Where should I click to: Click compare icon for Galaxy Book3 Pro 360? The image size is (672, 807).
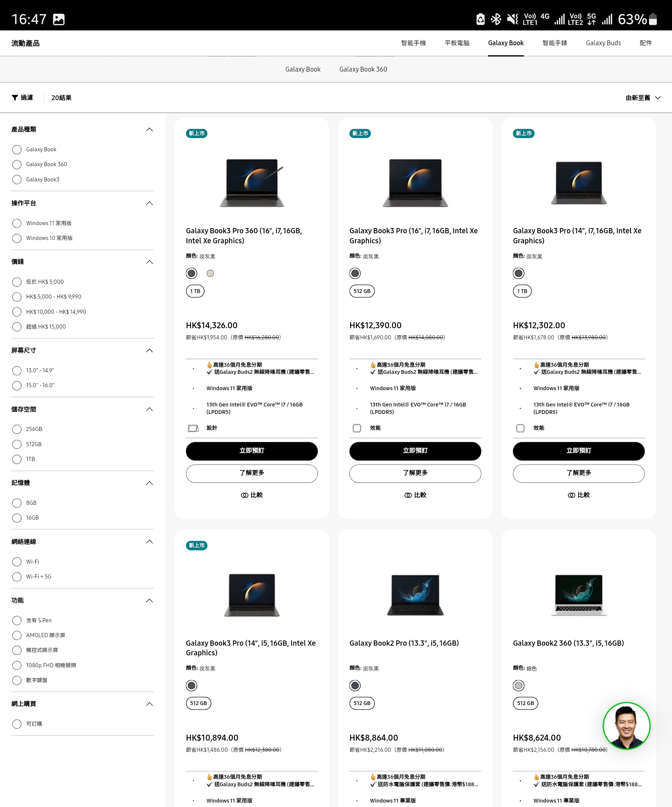tap(244, 495)
